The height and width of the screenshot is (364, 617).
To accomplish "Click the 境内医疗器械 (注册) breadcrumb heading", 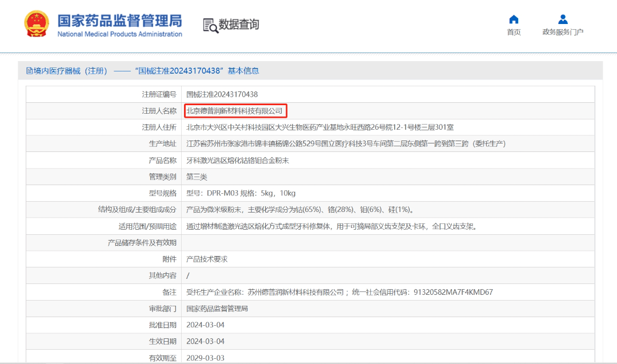I will [67, 71].
